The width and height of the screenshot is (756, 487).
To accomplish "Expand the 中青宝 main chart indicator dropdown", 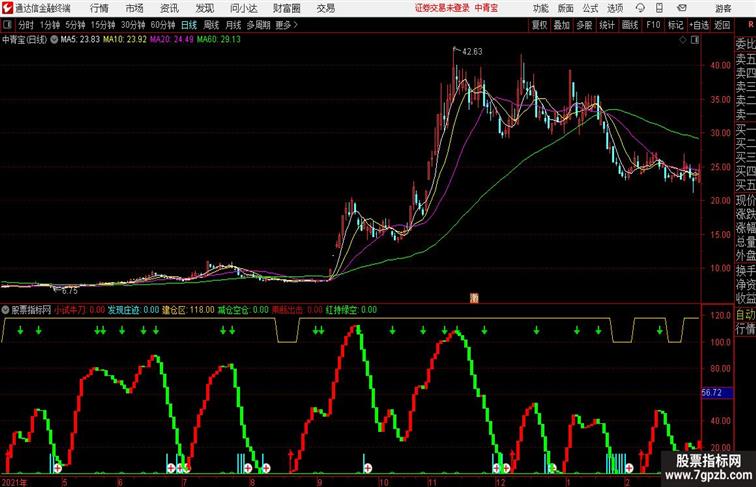I will 54,40.
